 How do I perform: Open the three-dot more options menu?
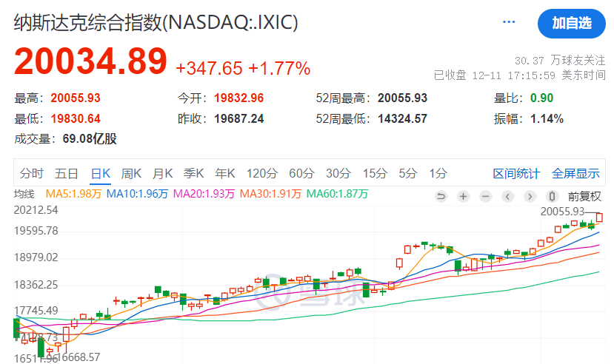click(509, 22)
